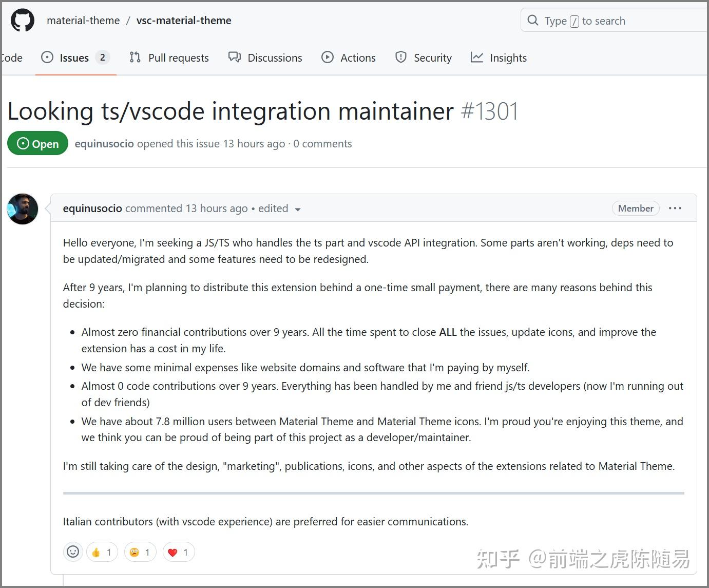Open the vsc-material-theme repository link

[x=183, y=21]
